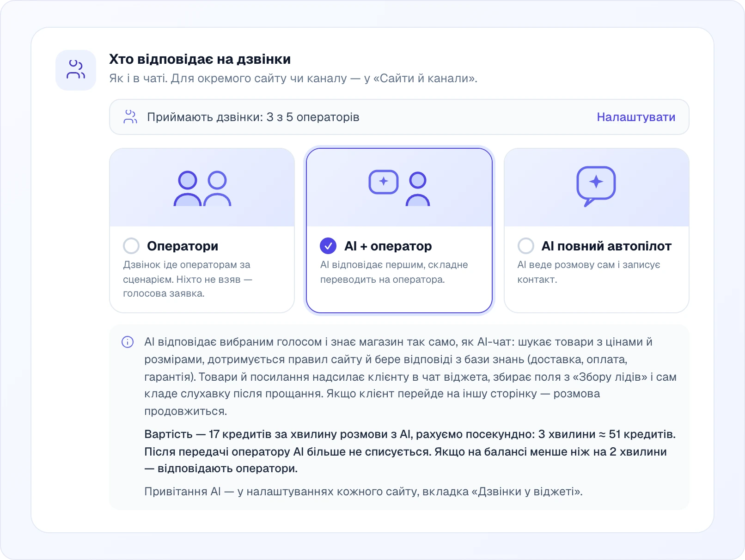
Task: Click the subtitle mentioning «Сайти й канали»
Action: (x=293, y=78)
